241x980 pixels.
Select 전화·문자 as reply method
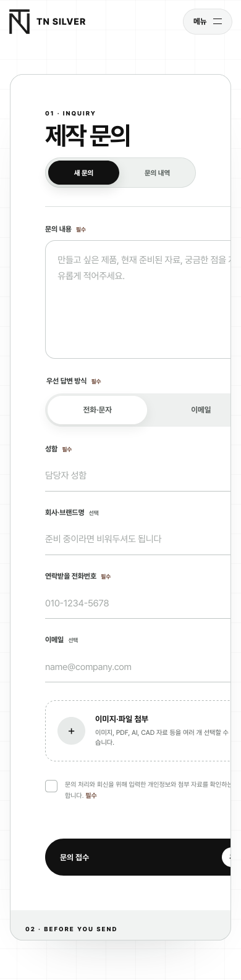tap(97, 409)
